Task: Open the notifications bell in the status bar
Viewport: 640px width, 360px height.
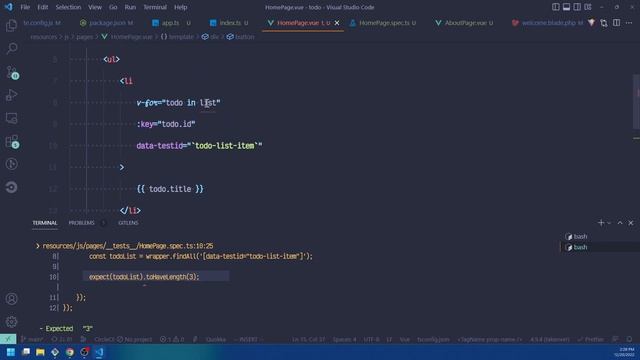Action: click(x=629, y=339)
